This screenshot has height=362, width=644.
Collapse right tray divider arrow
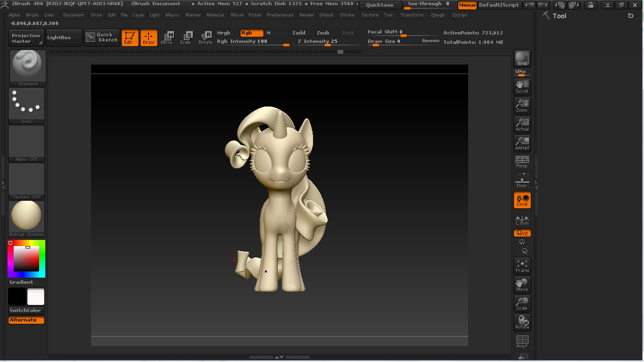point(536,187)
